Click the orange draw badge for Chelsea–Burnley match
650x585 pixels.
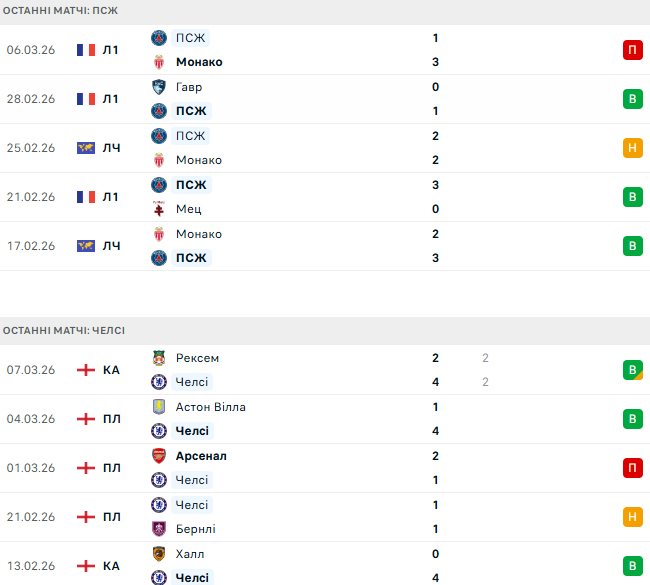(x=632, y=517)
